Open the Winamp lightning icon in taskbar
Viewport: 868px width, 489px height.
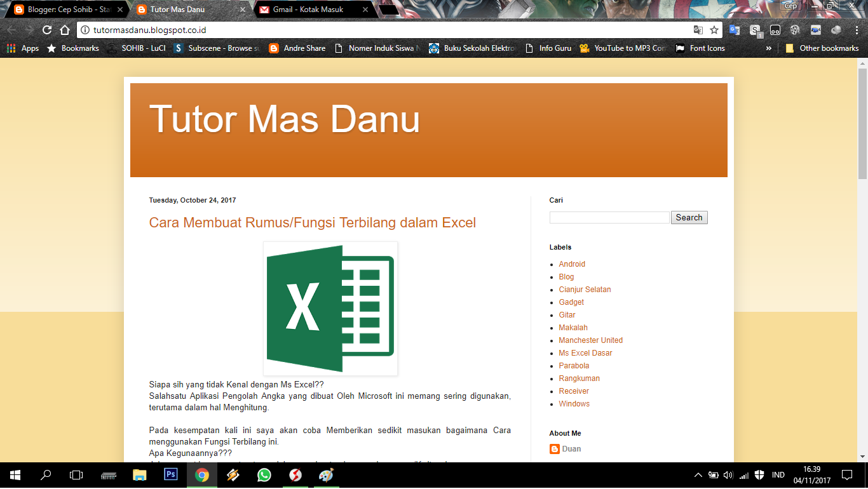point(233,474)
